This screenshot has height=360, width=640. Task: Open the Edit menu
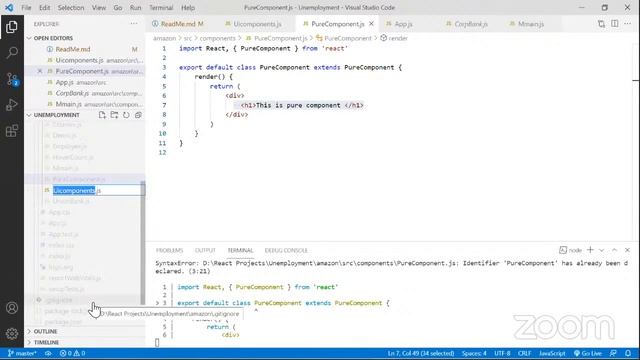44,8
